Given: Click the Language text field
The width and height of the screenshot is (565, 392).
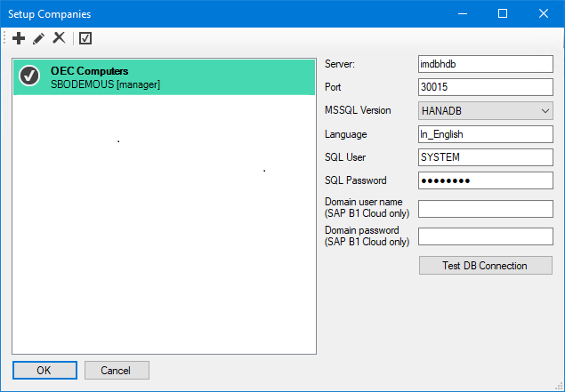Looking at the screenshot, I should [x=486, y=134].
